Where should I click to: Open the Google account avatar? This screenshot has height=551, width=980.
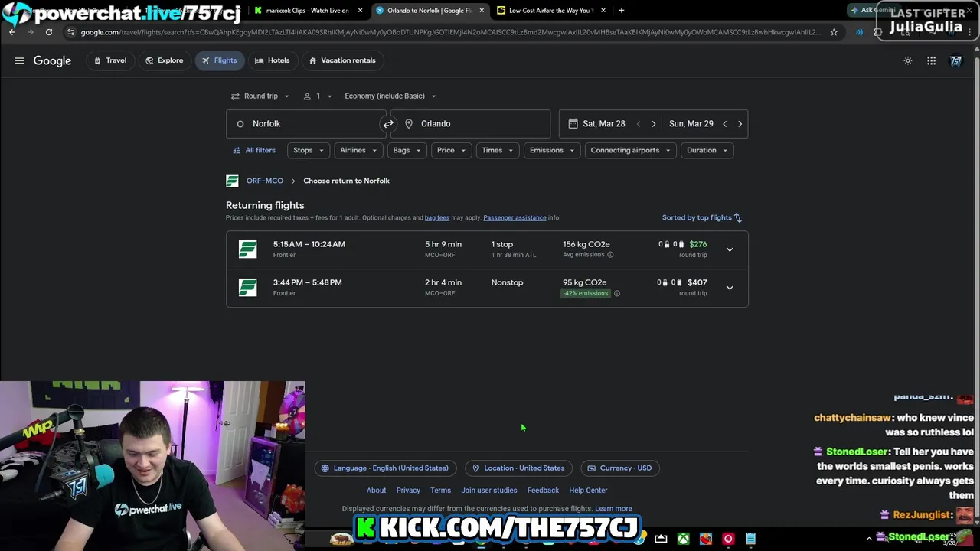pos(956,60)
